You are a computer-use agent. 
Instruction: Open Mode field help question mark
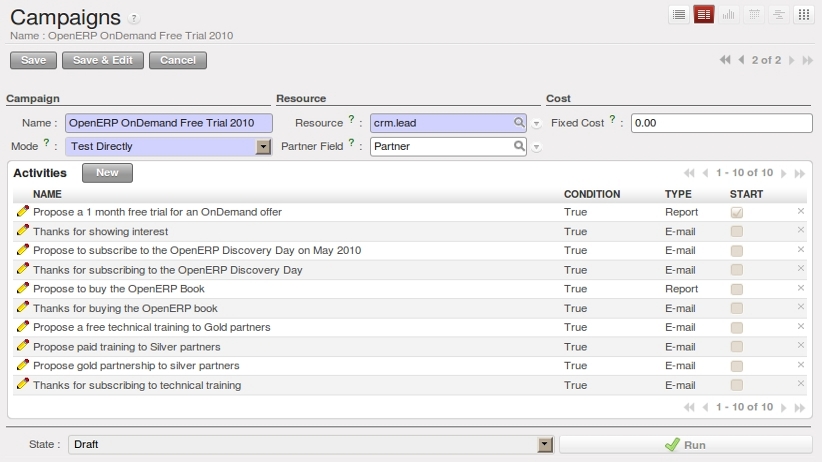46,143
